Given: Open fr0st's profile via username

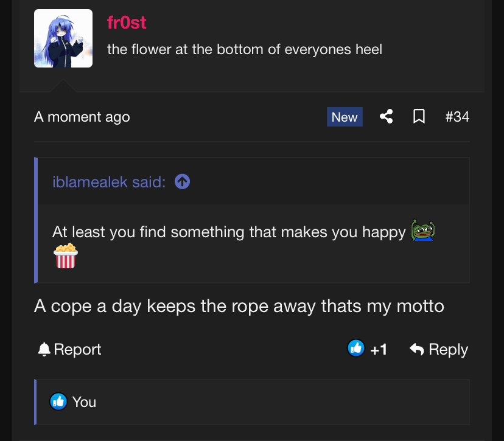Looking at the screenshot, I should (127, 23).
